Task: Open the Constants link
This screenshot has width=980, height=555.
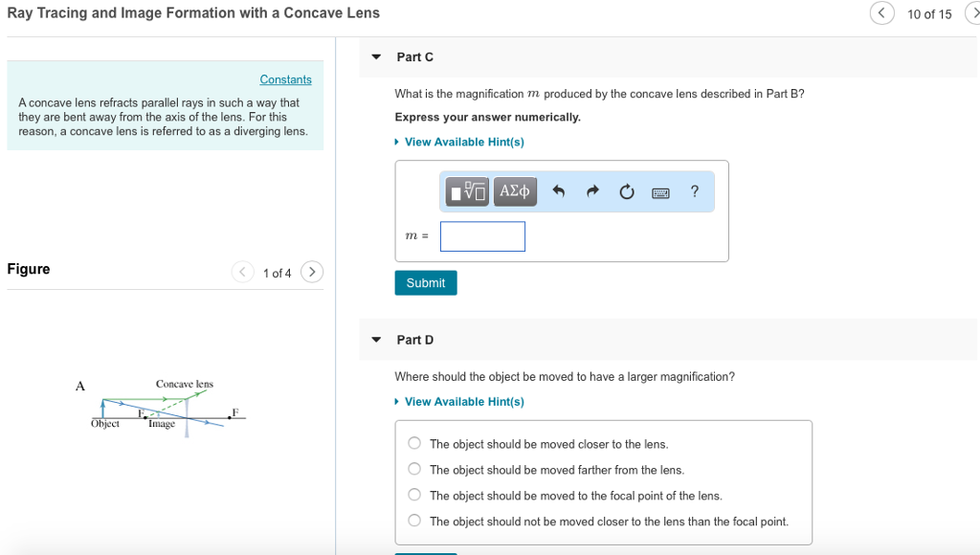Action: click(x=285, y=79)
